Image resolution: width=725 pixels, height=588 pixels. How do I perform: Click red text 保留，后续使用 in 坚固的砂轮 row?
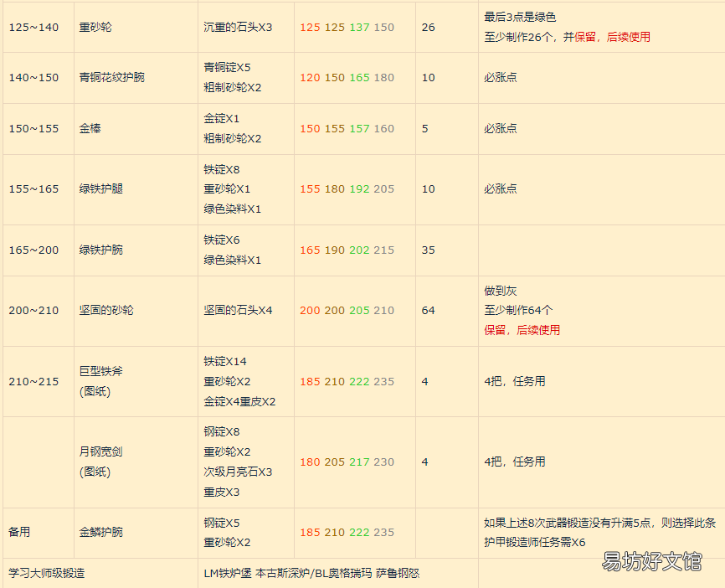pyautogui.click(x=522, y=330)
